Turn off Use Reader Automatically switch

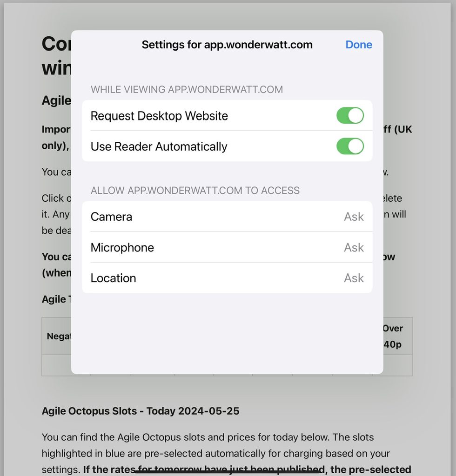[x=350, y=146]
